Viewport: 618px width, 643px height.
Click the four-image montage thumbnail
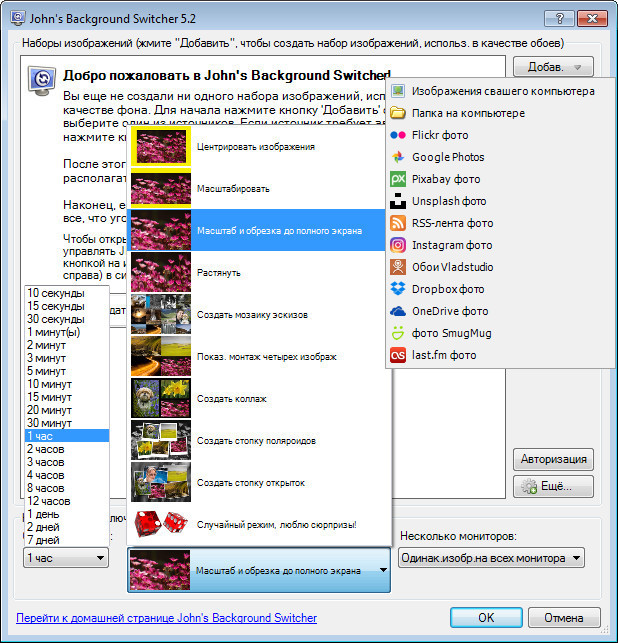click(x=161, y=356)
